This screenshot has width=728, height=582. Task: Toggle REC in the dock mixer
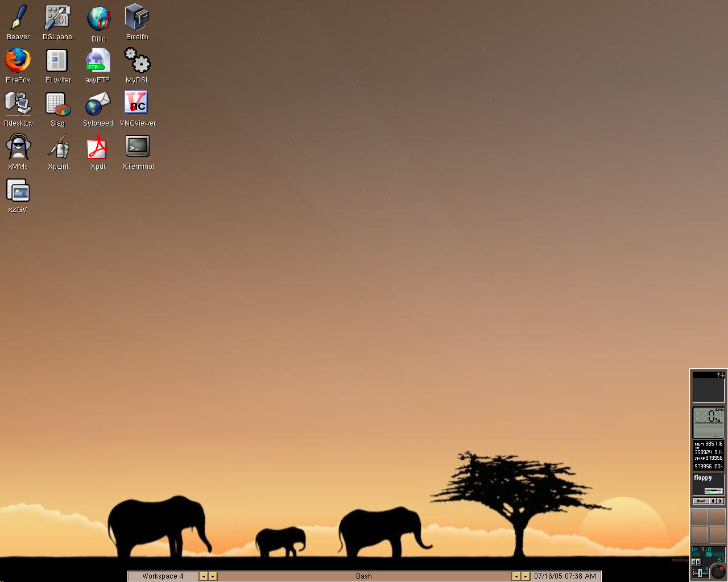pyautogui.click(x=696, y=555)
